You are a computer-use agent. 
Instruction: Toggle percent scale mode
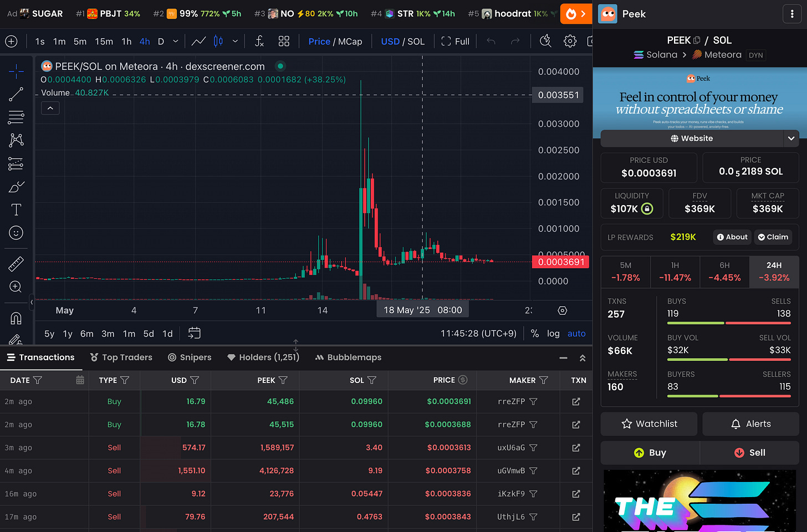534,334
